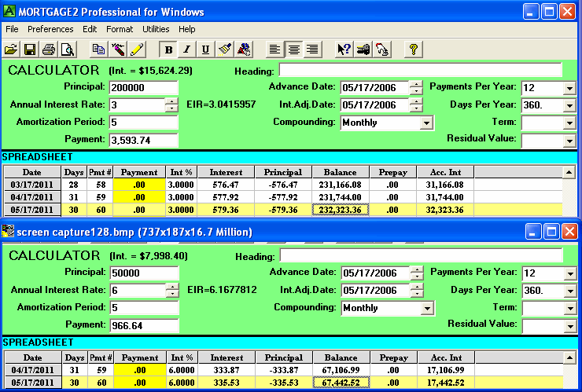The image size is (582, 392).
Task: Click the MORTGAGE2 title bar app icon
Action: 9,12
